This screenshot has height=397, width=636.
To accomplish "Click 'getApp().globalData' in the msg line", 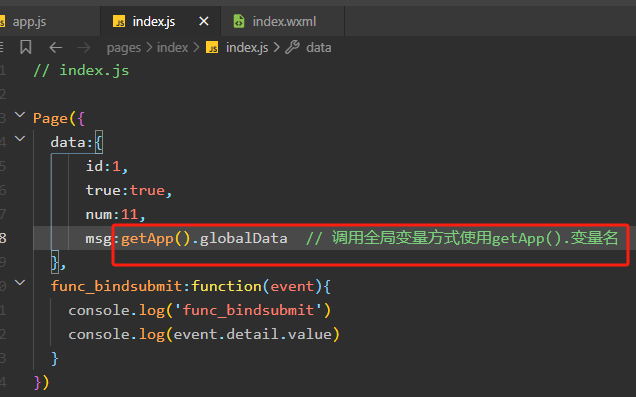I will [x=204, y=238].
